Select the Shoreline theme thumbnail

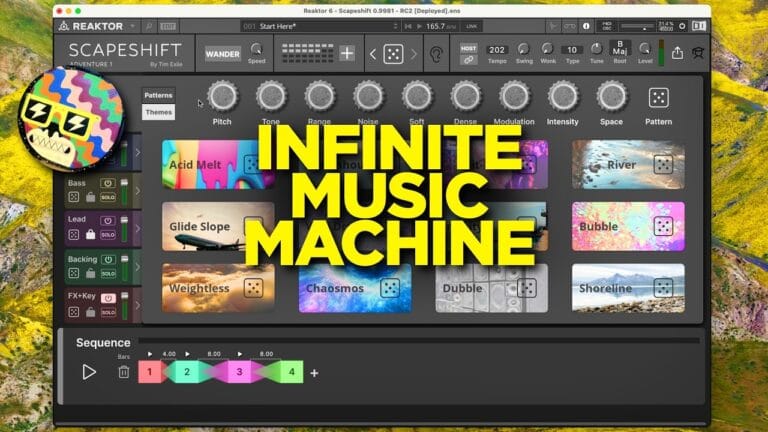628,288
